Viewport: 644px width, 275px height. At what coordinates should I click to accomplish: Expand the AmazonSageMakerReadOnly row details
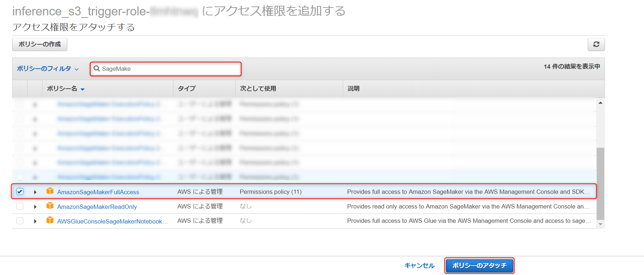(35, 207)
